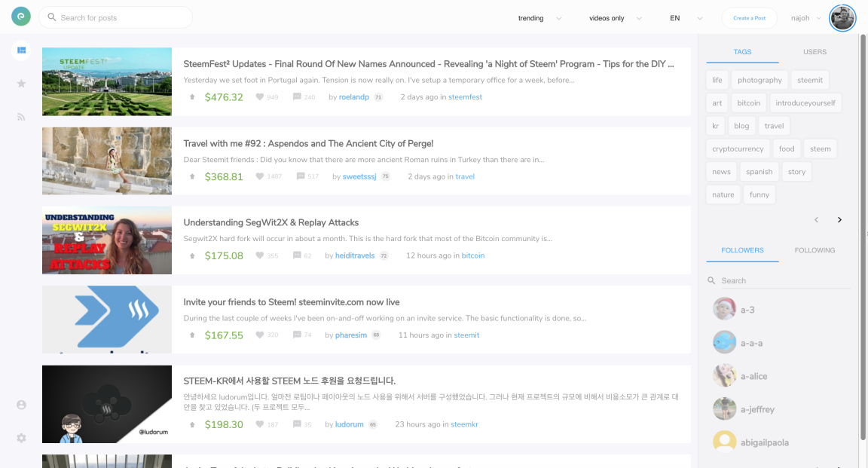Open the feed grid view sidebar icon
This screenshot has height=468, width=868.
click(21, 50)
